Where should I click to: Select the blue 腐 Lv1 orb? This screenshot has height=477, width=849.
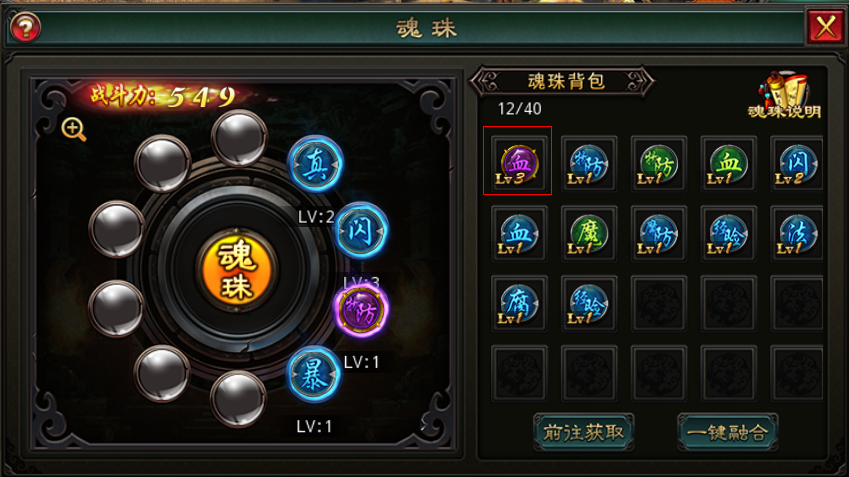coord(518,303)
